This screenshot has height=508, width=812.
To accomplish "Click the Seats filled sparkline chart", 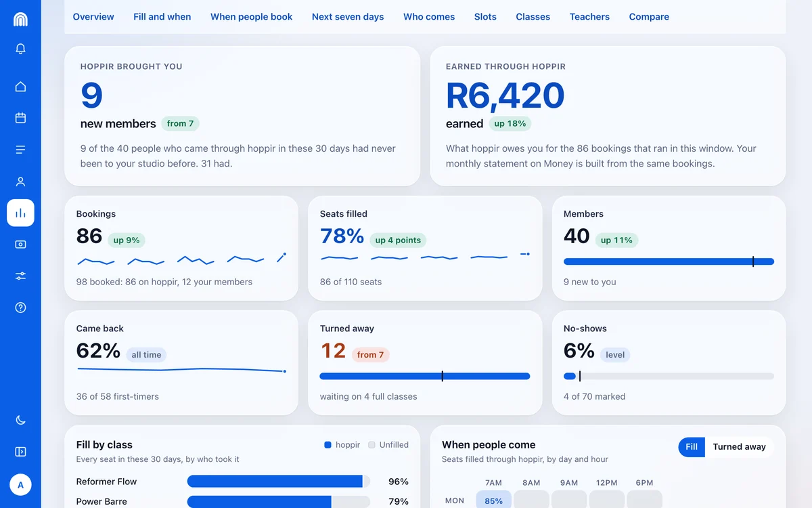I will pyautogui.click(x=425, y=257).
